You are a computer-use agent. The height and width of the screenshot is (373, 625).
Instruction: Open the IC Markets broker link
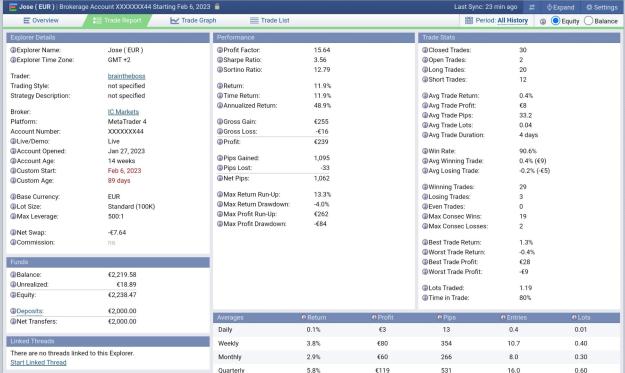click(x=123, y=112)
